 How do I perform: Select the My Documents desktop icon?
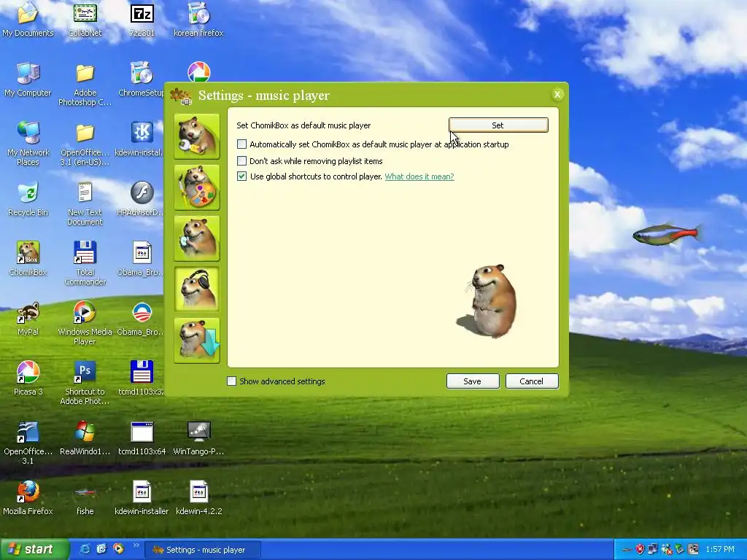(28, 19)
